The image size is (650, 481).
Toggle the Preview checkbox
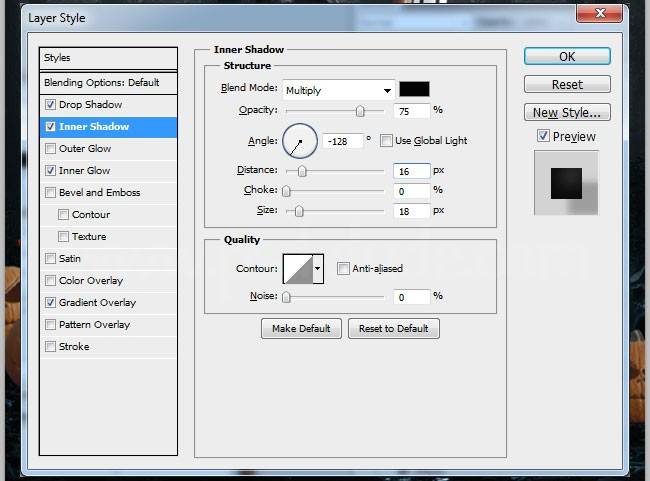(x=543, y=136)
